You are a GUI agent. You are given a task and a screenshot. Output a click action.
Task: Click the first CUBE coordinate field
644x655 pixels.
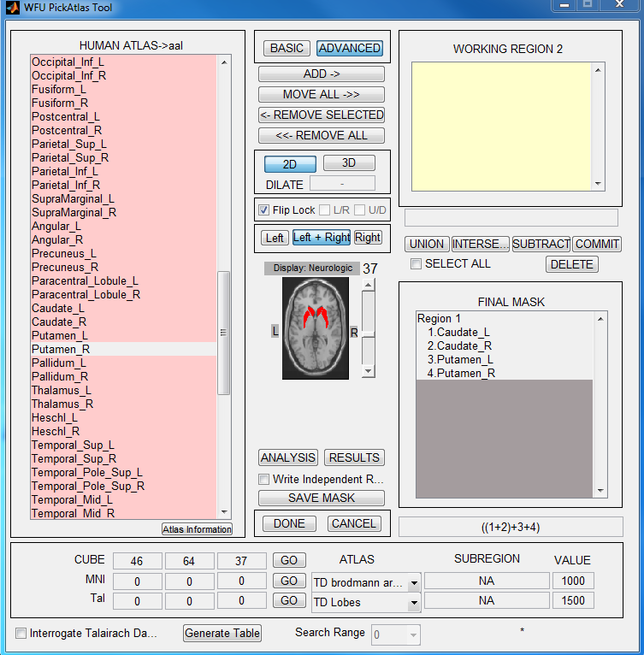(137, 561)
